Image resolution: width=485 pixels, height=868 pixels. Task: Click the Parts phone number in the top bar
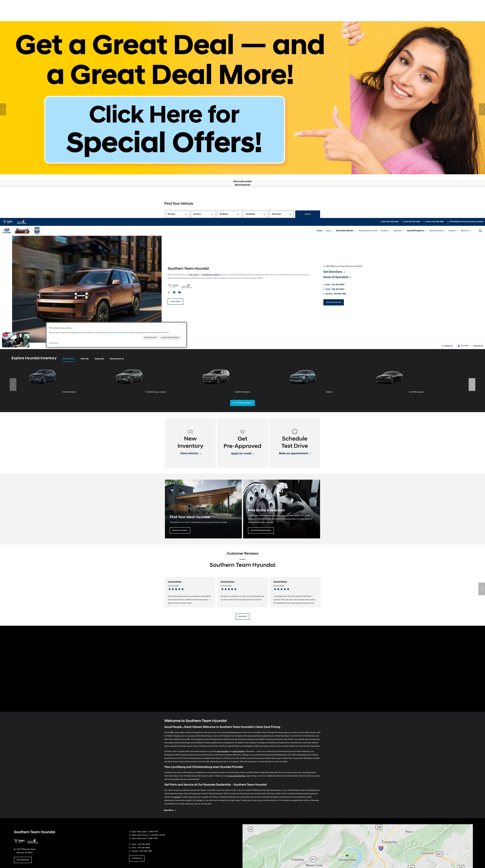[411, 222]
